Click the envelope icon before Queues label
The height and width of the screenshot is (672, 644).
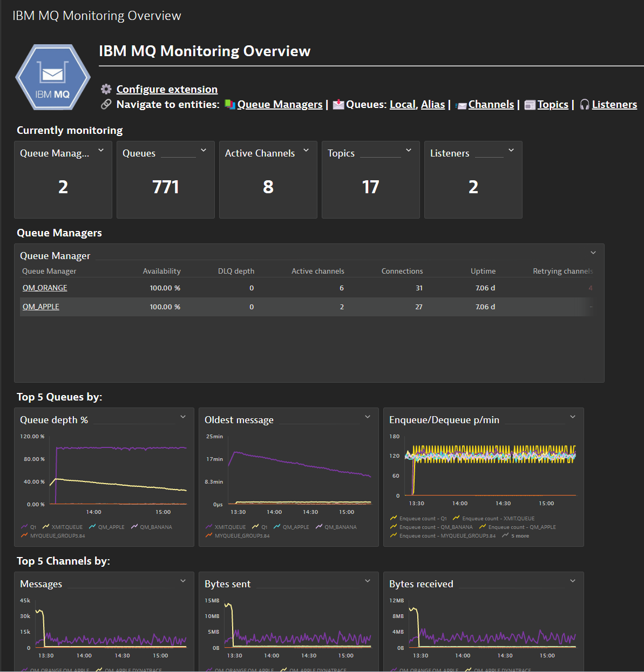click(338, 105)
